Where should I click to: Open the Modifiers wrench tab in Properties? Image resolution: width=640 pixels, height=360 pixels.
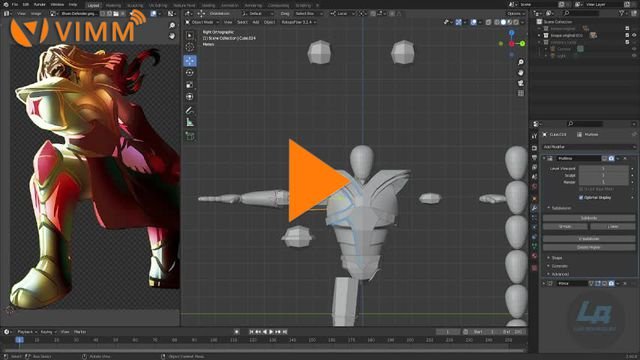click(534, 208)
